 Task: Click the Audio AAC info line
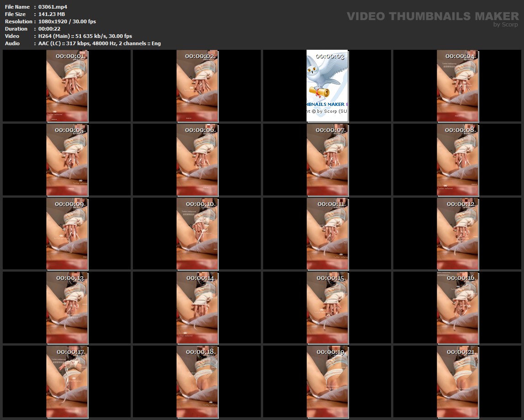(99, 43)
